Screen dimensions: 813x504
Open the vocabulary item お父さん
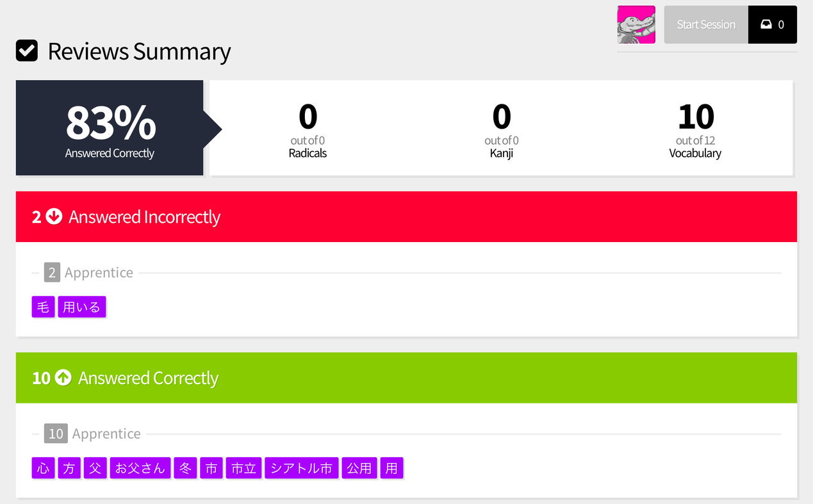[x=140, y=468]
